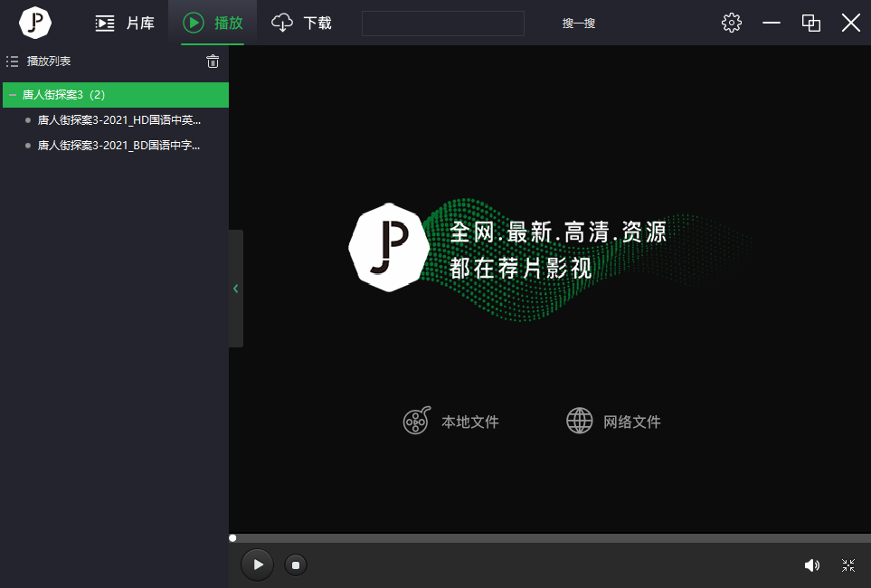871x588 pixels.
Task: Click the JP app logo
Action: coord(35,23)
